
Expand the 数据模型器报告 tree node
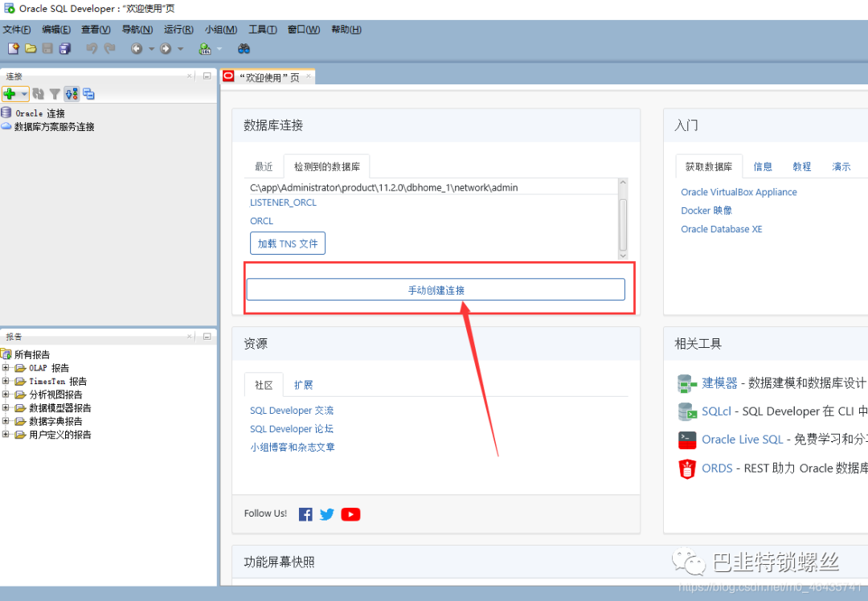click(6, 407)
